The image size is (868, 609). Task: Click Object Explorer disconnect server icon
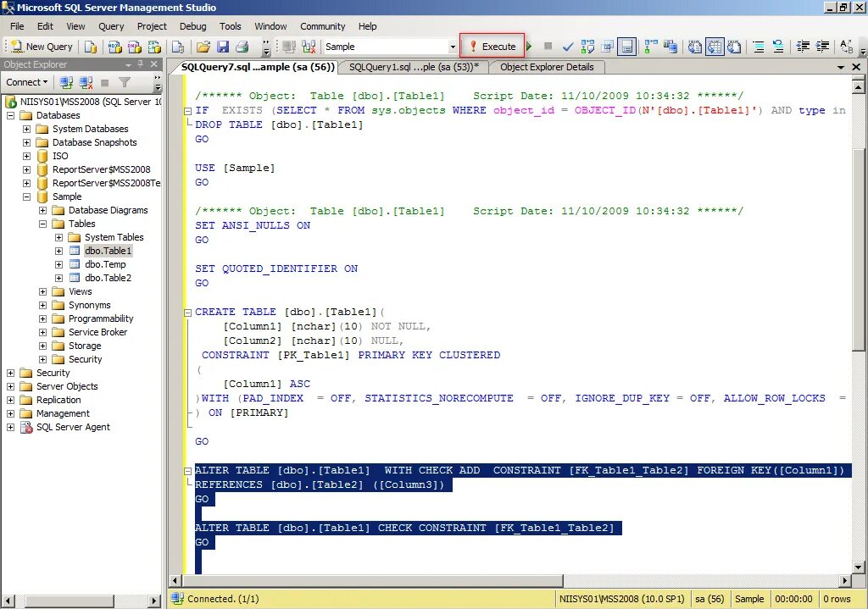(x=86, y=83)
